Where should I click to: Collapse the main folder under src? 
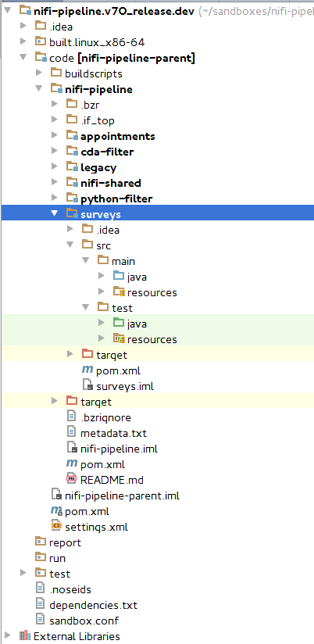point(86,261)
